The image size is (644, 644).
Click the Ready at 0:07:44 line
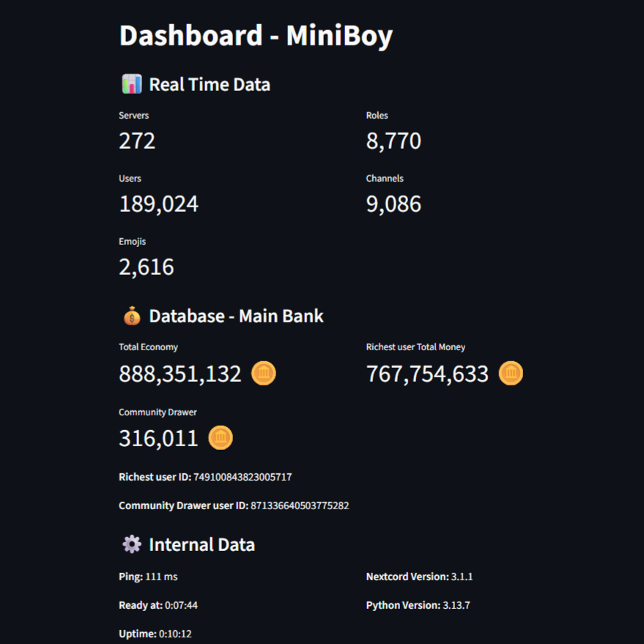tap(158, 605)
